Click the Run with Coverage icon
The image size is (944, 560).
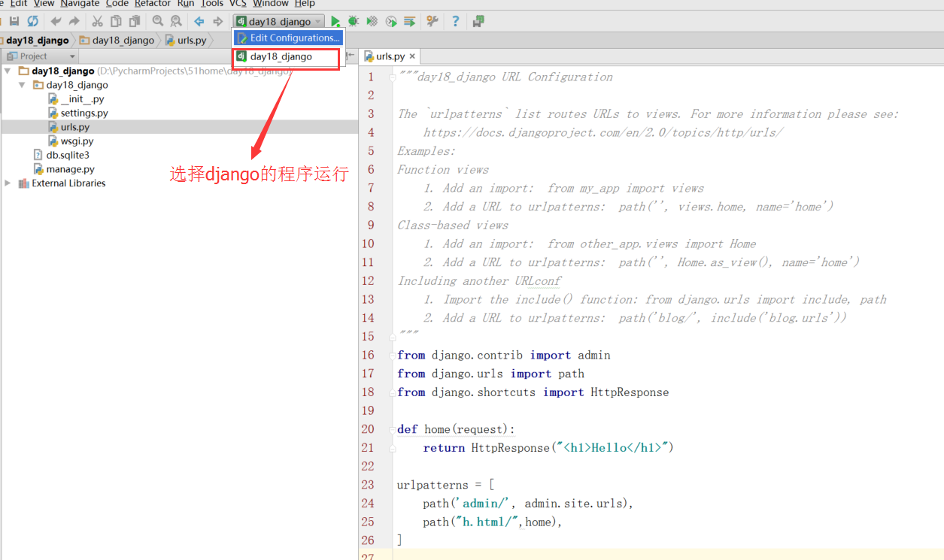coord(372,22)
